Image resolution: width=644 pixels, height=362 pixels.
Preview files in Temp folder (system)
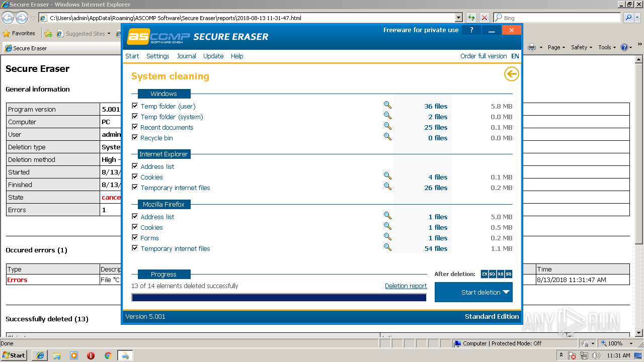(387, 116)
